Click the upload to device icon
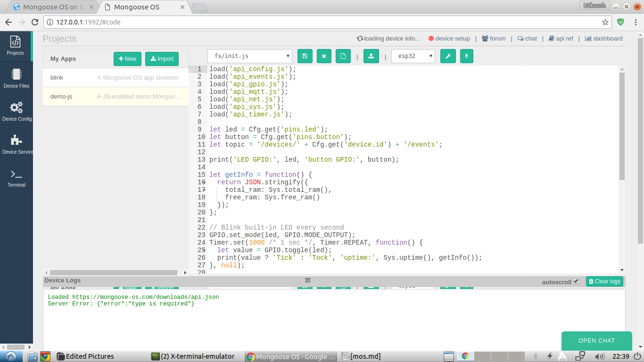 pos(371,56)
